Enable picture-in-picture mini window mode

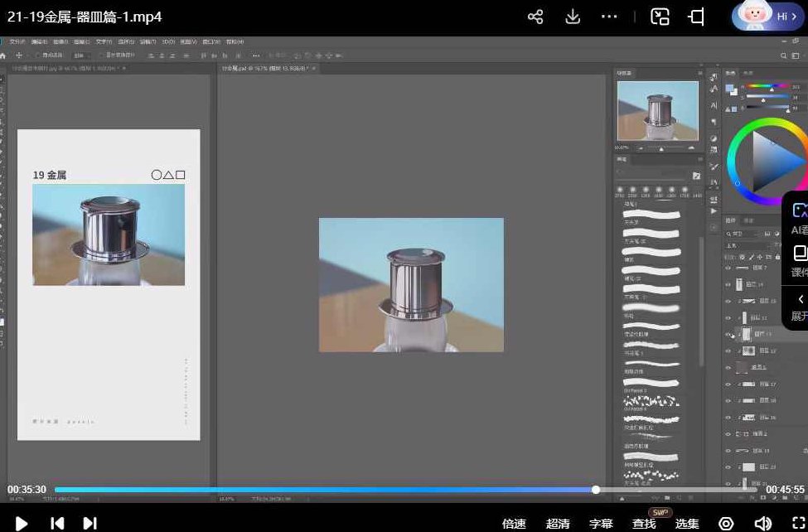660,17
